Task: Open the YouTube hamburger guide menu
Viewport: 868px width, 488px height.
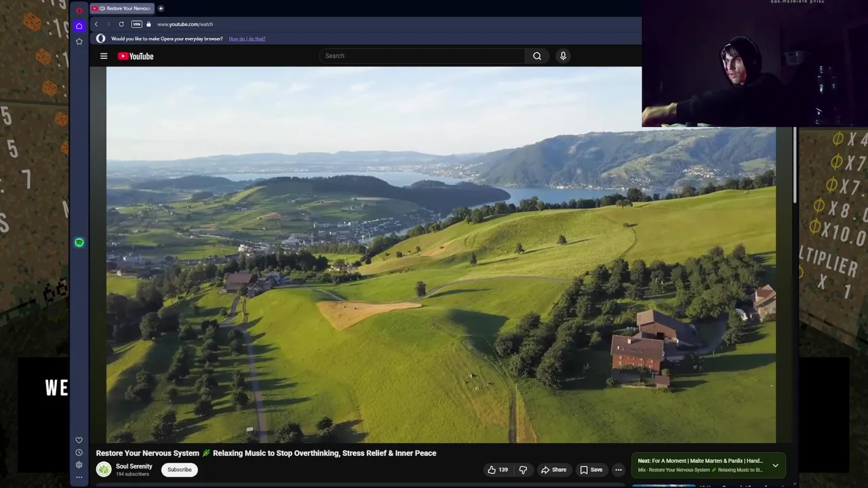Action: (104, 56)
